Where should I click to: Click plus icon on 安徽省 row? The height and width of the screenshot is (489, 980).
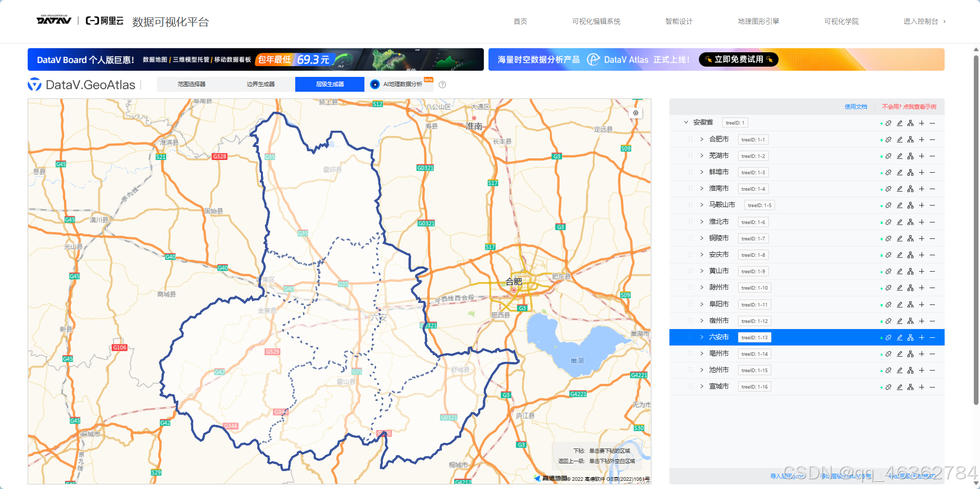click(922, 123)
